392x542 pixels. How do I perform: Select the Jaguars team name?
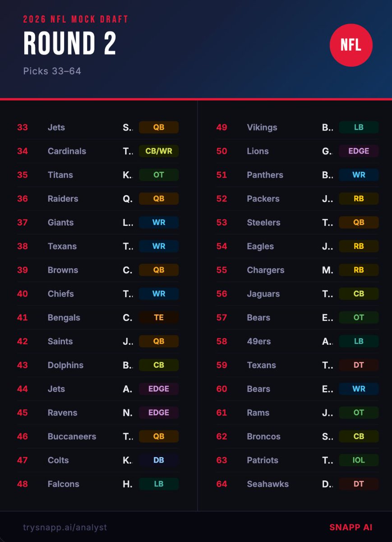coord(263,294)
